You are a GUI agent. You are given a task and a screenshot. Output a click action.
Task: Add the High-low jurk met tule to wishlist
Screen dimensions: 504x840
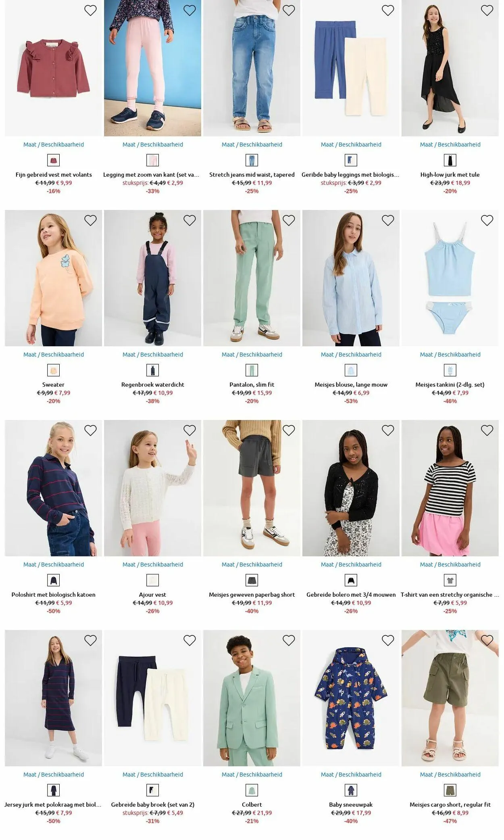pyautogui.click(x=487, y=10)
